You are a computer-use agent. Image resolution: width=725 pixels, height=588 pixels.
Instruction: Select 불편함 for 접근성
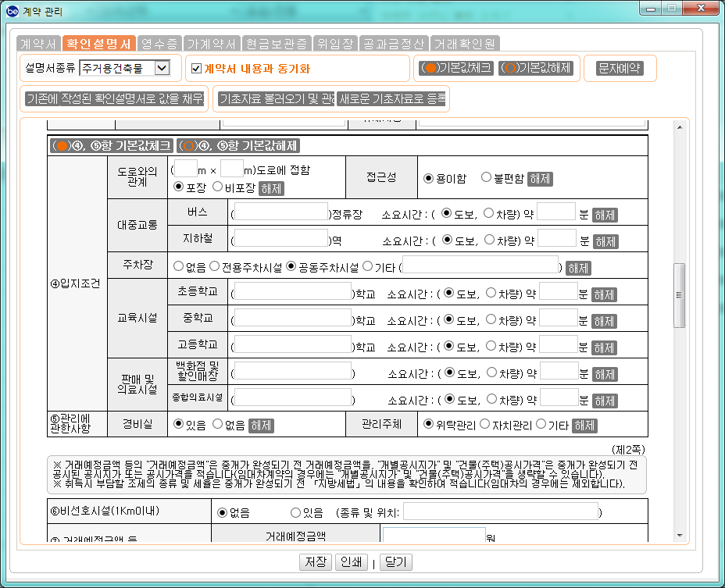486,177
